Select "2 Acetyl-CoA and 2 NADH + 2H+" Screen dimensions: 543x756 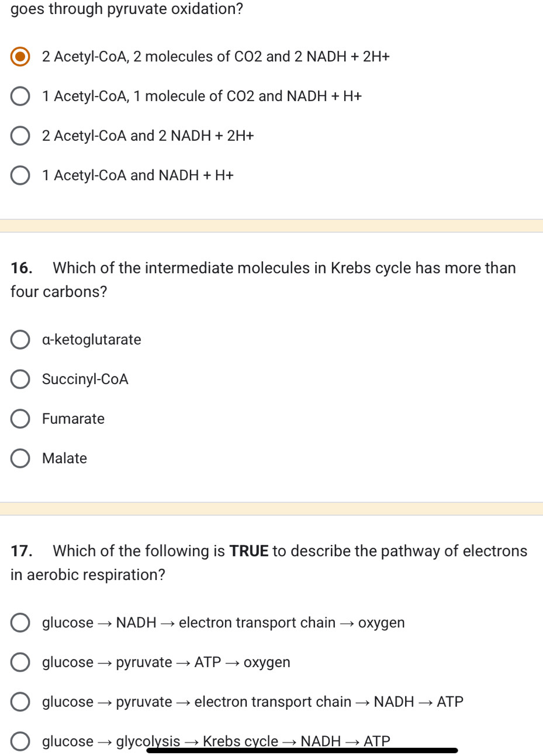click(19, 136)
